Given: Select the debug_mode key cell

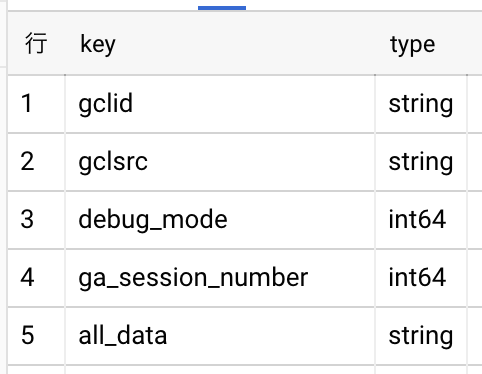Looking at the screenshot, I should [220, 220].
